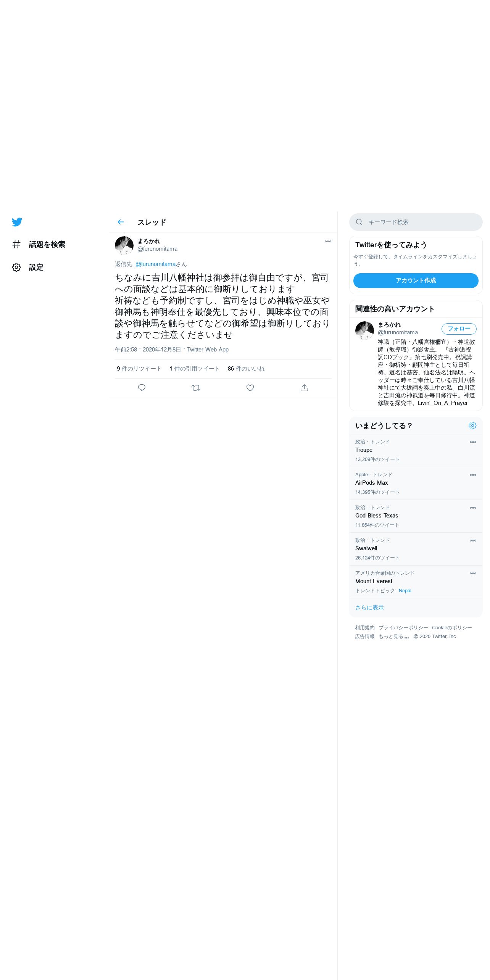Like the tweet with the heart icon
Image resolution: width=490 pixels, height=980 pixels.
click(x=250, y=388)
